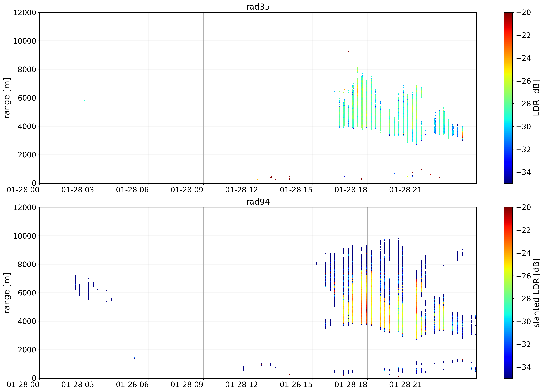Click the −28 tick on rad94 colorbar

tap(523, 299)
